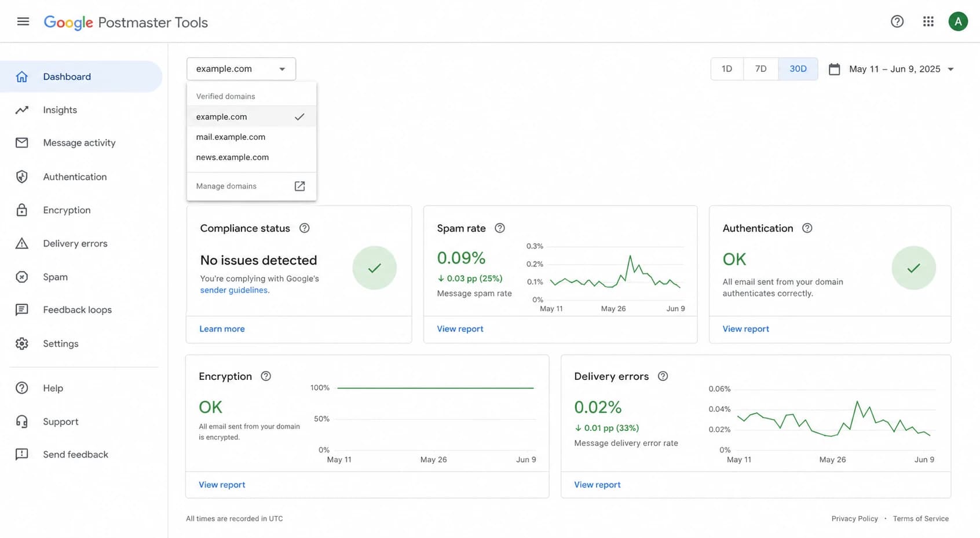Select the 1D time range
This screenshot has height=538, width=980.
click(x=727, y=69)
